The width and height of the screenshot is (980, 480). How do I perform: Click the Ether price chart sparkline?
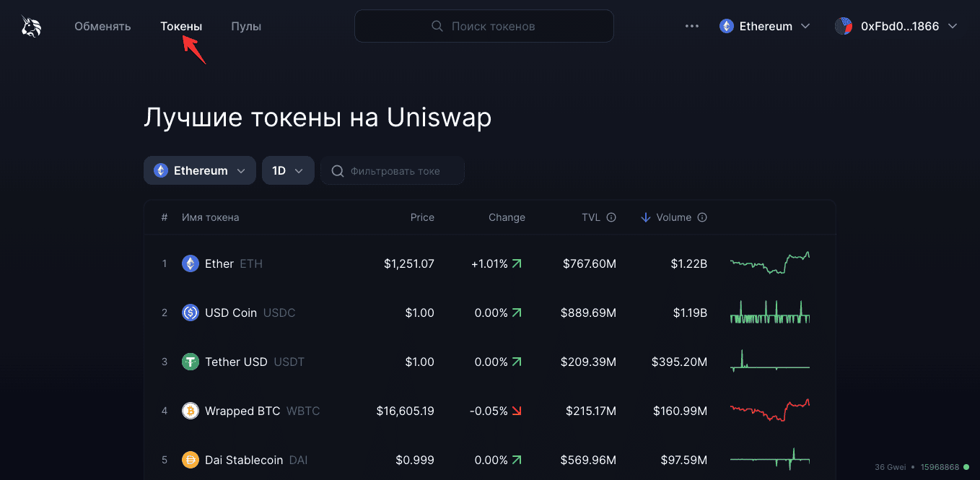tap(770, 263)
